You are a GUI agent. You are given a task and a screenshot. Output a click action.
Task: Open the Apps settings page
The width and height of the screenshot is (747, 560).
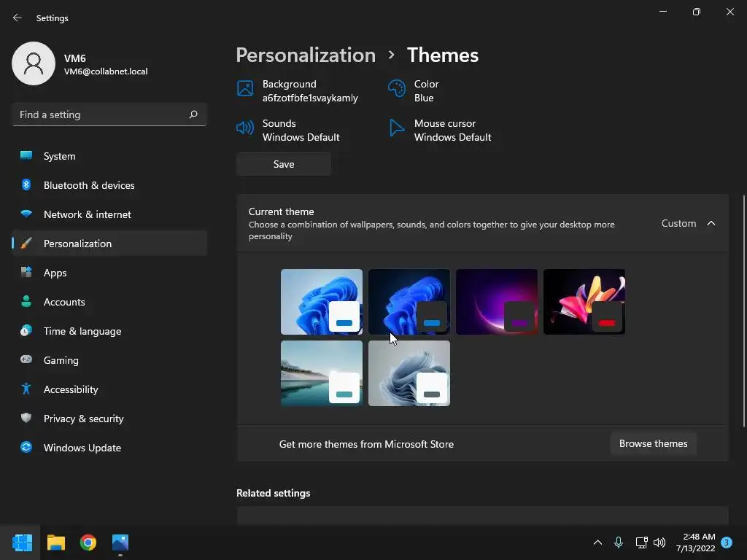109,273
